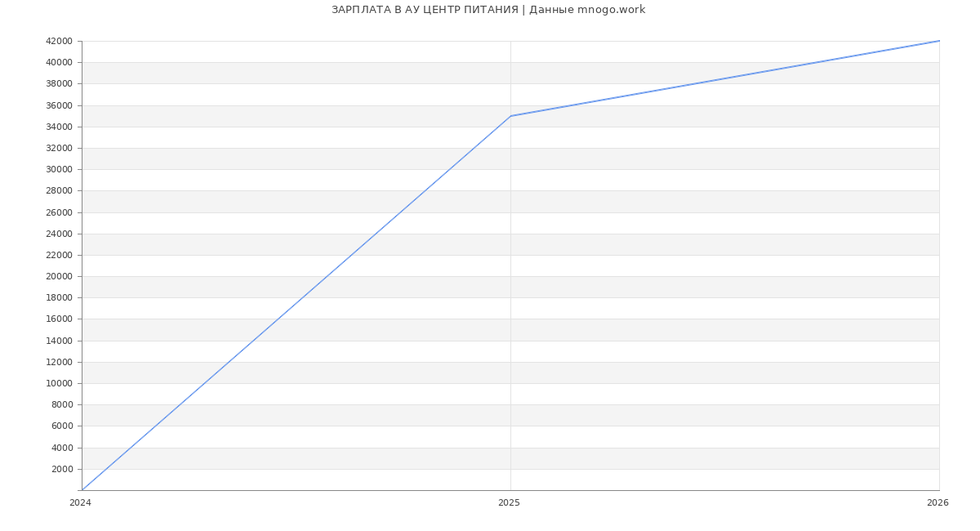Select the 2024 x-axis label
This screenshot has height=531, width=980.
[80, 503]
